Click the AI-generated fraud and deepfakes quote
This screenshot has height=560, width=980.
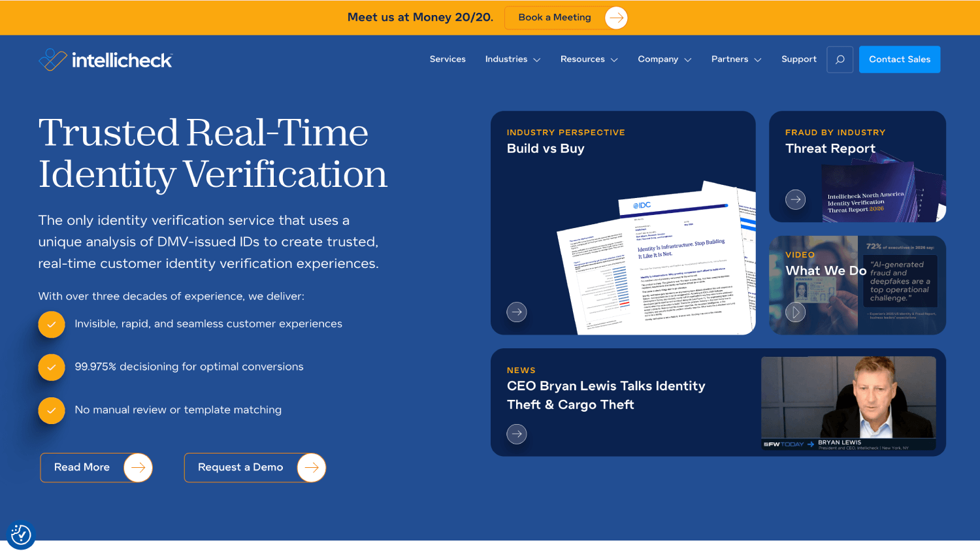click(x=900, y=281)
